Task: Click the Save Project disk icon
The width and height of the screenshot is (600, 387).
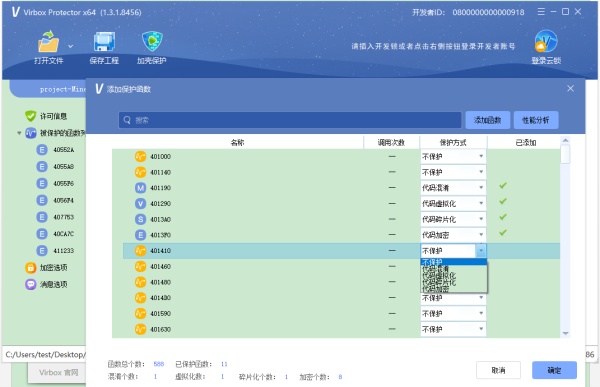Action: (104, 41)
